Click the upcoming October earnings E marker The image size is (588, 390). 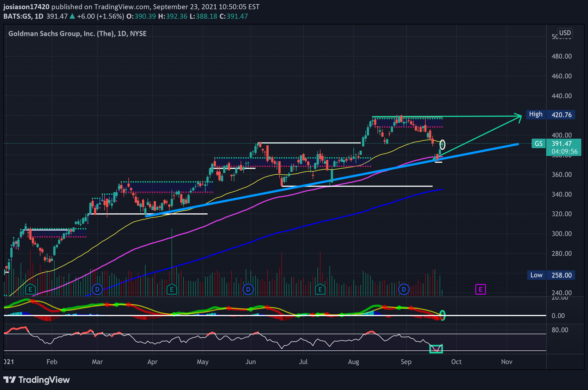click(480, 289)
